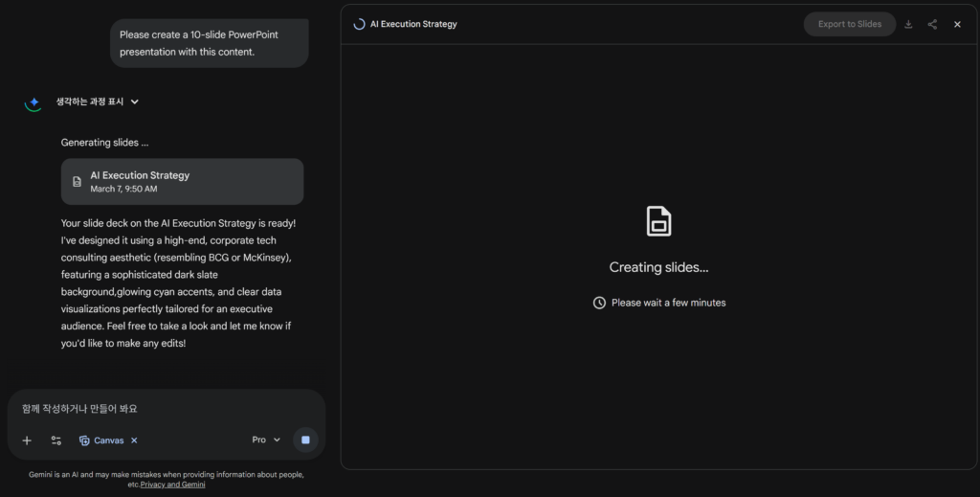Focus the prompt input field
The height and width of the screenshot is (497, 980).
pyautogui.click(x=167, y=408)
